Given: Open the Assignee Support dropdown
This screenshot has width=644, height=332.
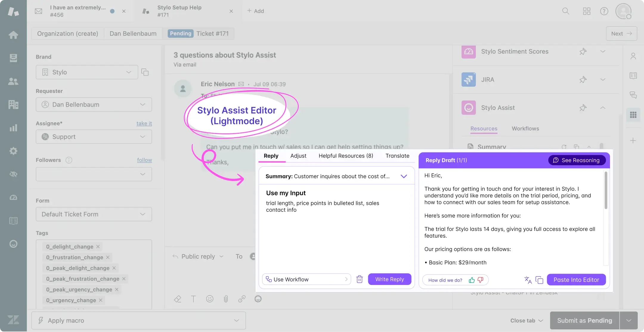Looking at the screenshot, I should [94, 137].
